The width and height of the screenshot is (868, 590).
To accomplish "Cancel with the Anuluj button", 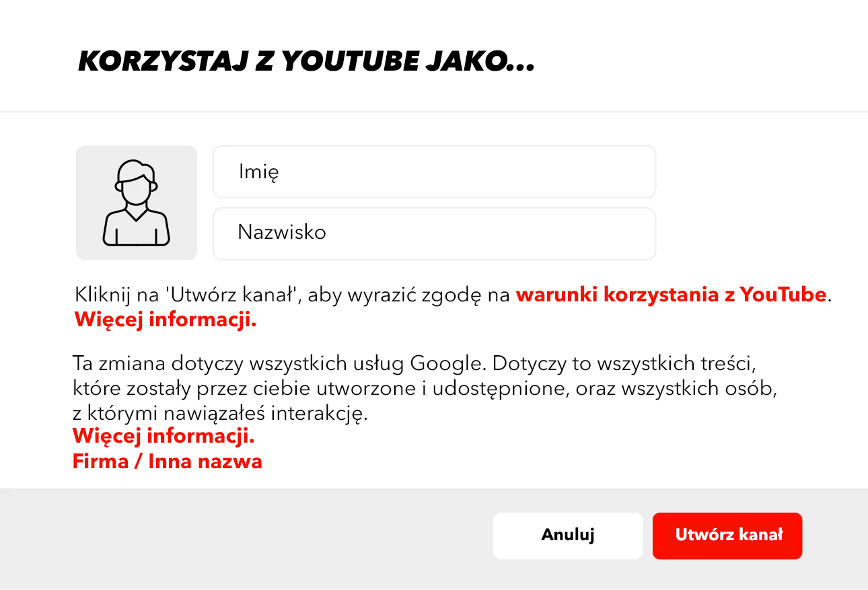I will click(568, 536).
